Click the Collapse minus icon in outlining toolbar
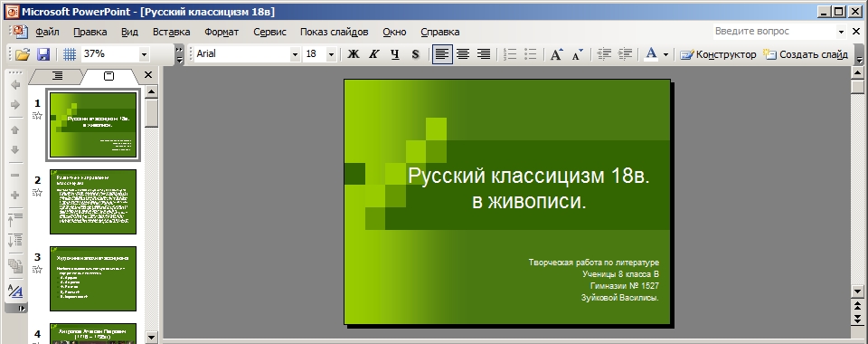The height and width of the screenshot is (344, 868). coord(15,176)
